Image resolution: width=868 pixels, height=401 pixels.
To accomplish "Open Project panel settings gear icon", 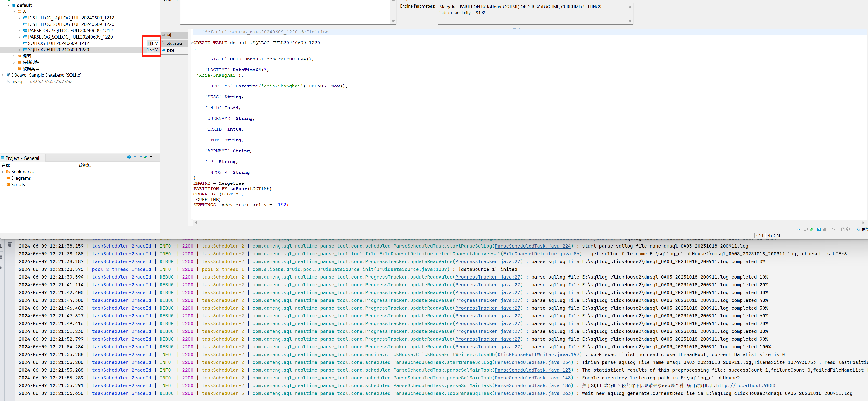I will pyautogui.click(x=129, y=157).
